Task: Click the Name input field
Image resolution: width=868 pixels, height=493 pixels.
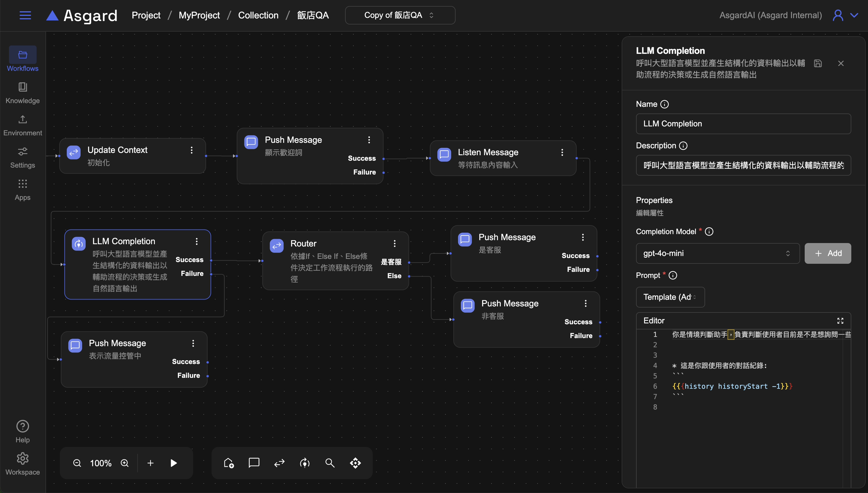Action: pyautogui.click(x=743, y=124)
